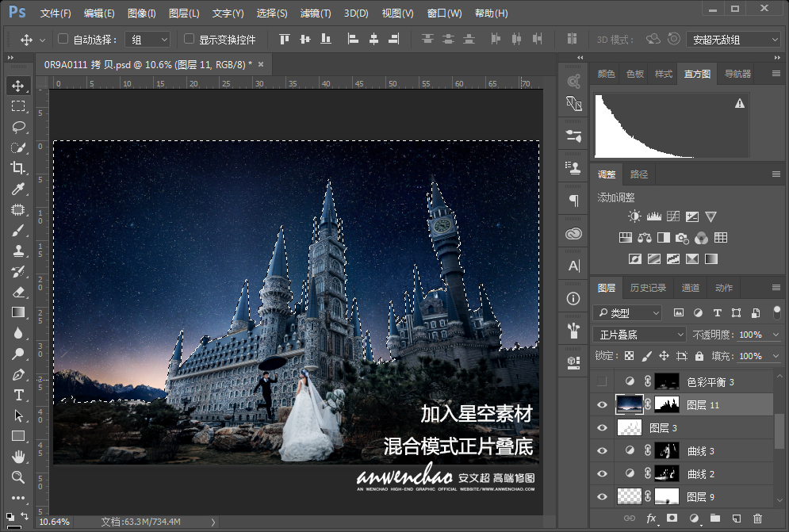Add a Curves adjustment

point(672,216)
